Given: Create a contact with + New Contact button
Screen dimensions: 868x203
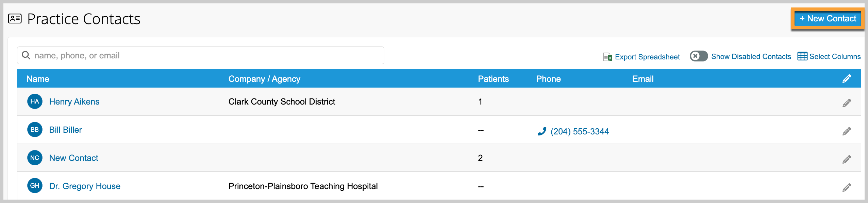Looking at the screenshot, I should pyautogui.click(x=828, y=19).
